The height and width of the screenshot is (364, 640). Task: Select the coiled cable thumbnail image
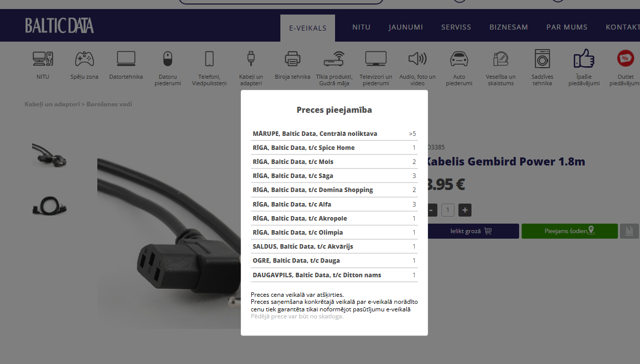coord(50,205)
